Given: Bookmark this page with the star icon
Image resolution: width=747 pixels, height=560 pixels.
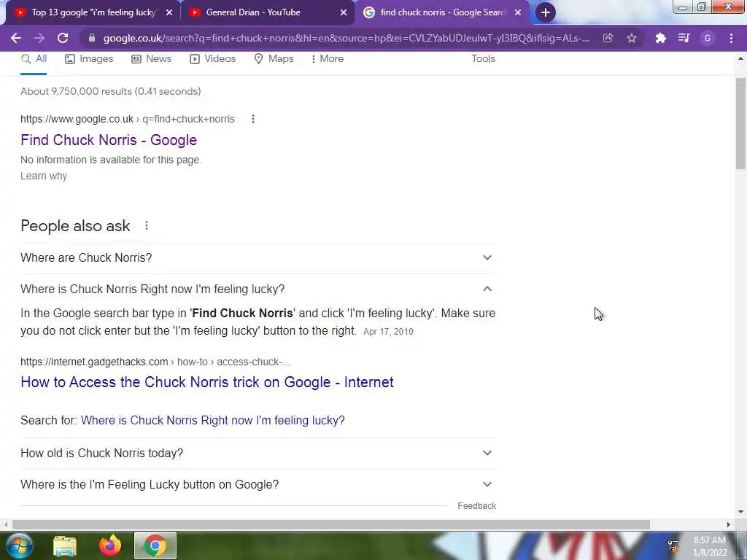Looking at the screenshot, I should 632,38.
